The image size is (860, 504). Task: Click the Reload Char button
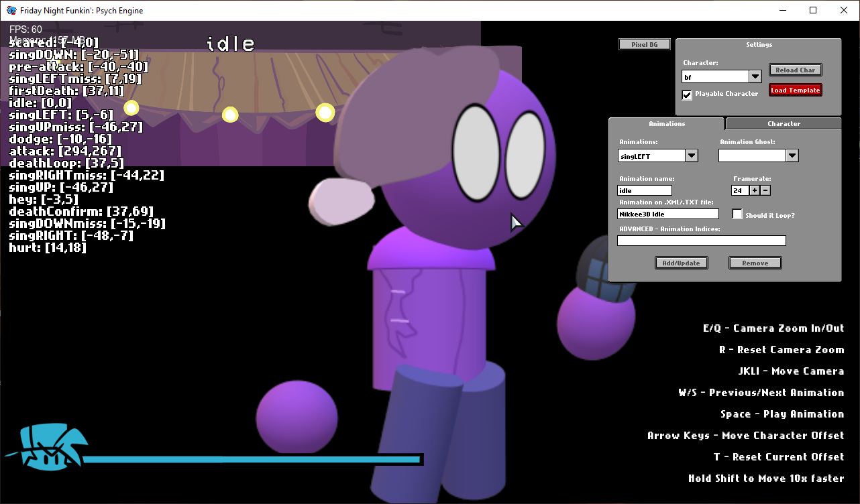(795, 70)
